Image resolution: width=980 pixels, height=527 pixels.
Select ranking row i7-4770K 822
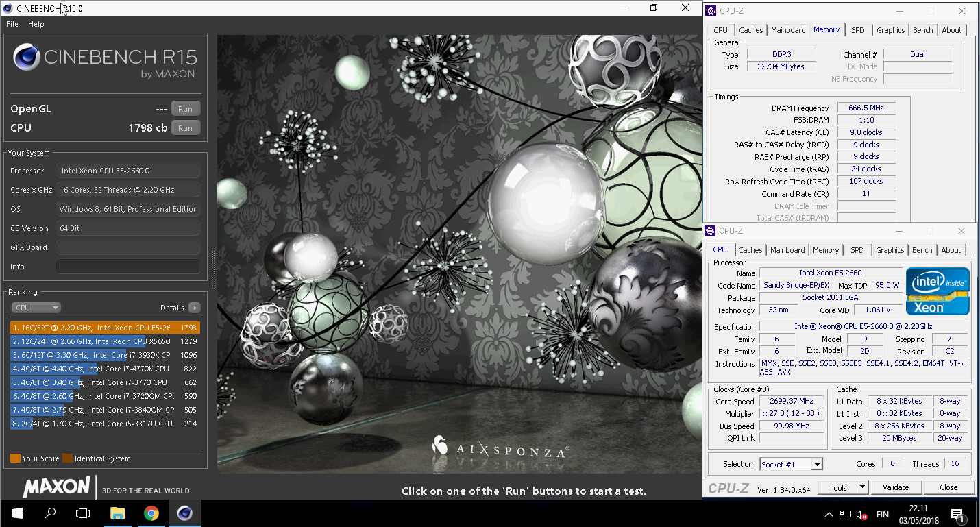coord(105,369)
